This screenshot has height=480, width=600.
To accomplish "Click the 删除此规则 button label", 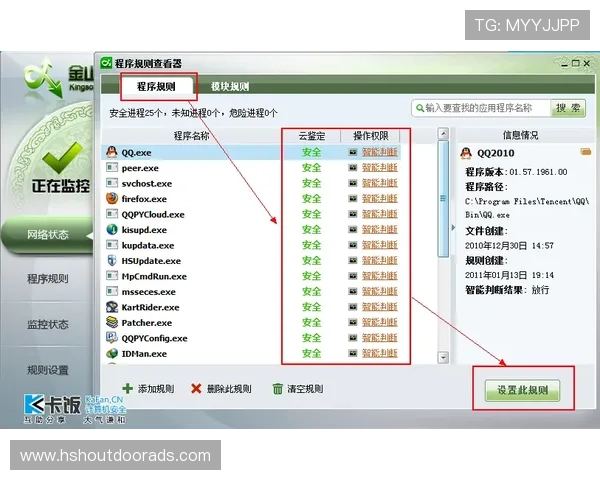I will click(229, 389).
